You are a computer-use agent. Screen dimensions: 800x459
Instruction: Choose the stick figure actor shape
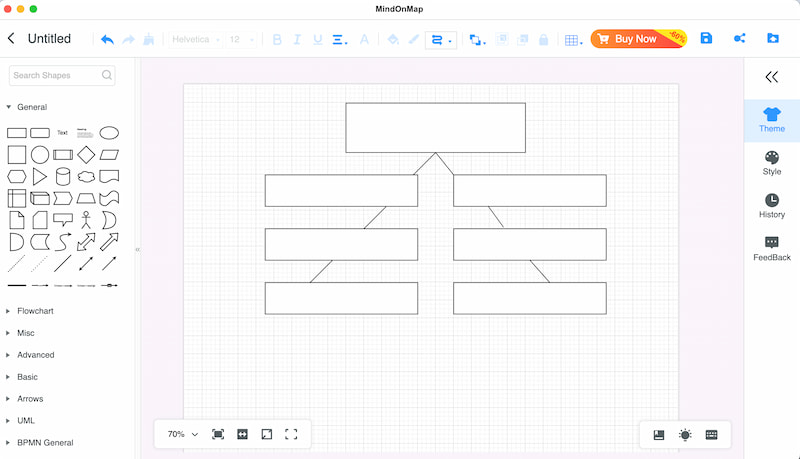[x=86, y=219]
